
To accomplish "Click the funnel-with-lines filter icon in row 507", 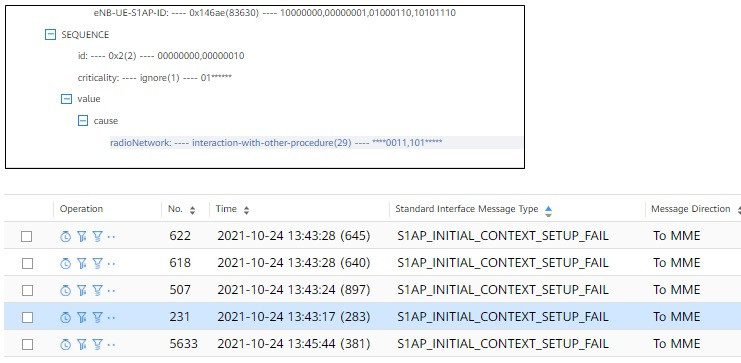I will (x=97, y=290).
